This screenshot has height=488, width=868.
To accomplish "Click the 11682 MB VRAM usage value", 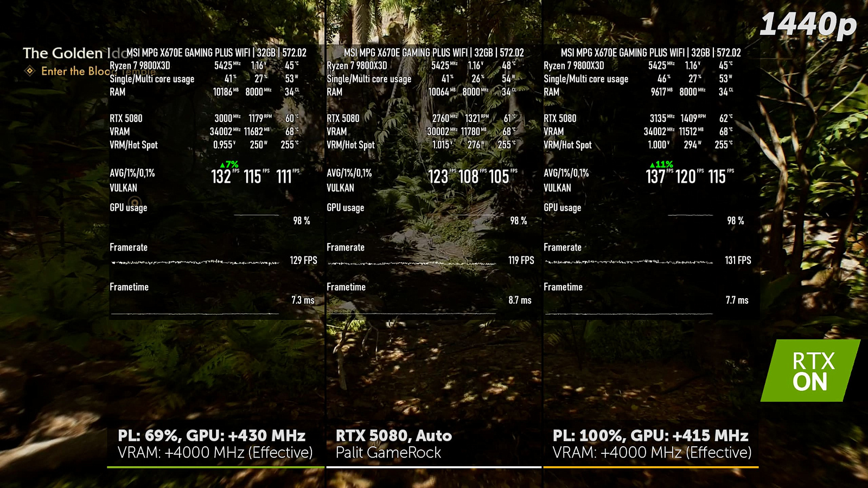I will [x=257, y=131].
